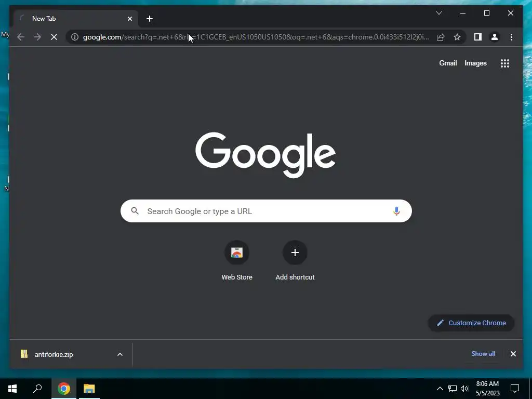Open Images link
Image resolution: width=532 pixels, height=399 pixels.
(475, 63)
